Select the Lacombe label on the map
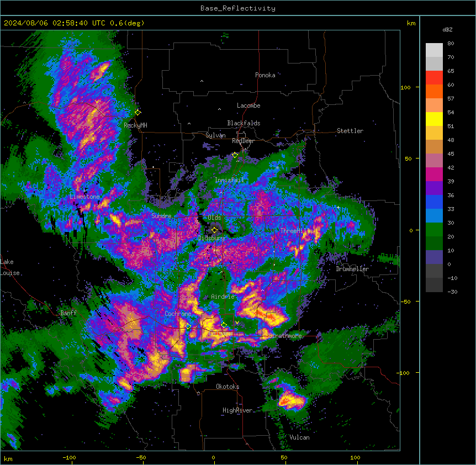Viewport: 476px width, 465px height. point(248,105)
